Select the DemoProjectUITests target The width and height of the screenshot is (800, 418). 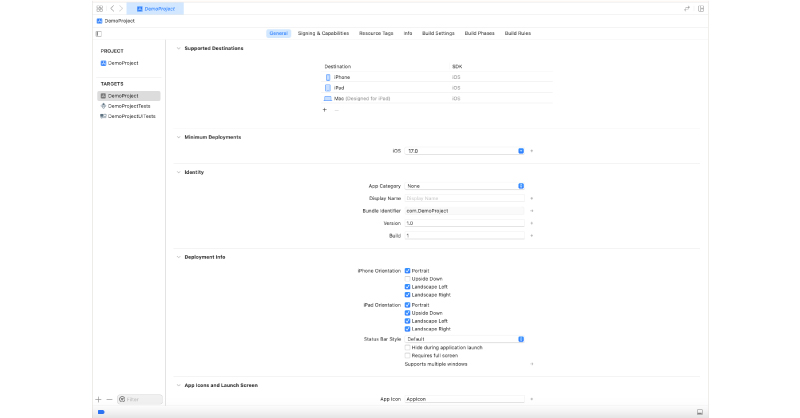pos(129,116)
